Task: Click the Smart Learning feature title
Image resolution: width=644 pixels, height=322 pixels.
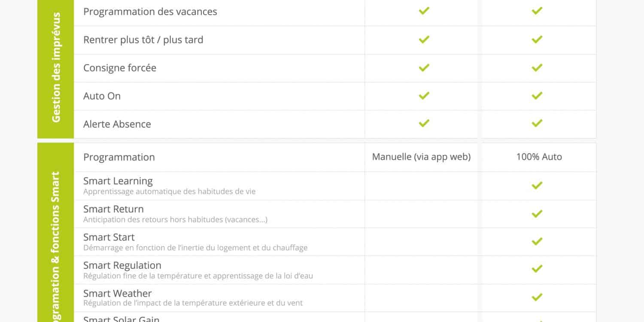Action: point(118,181)
